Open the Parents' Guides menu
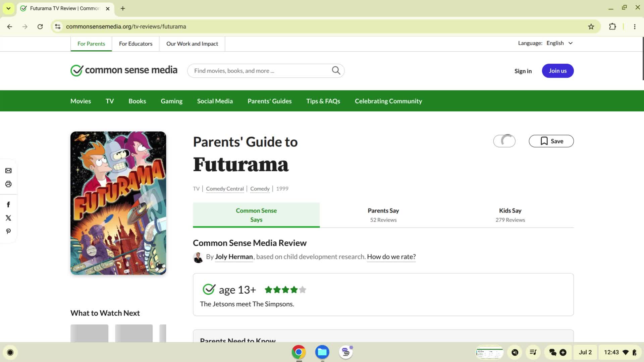 pos(270,101)
